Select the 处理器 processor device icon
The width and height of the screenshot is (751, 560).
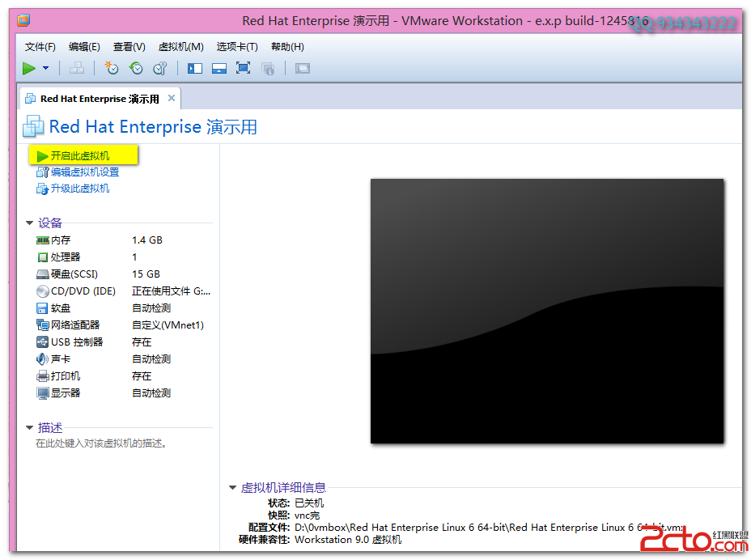click(43, 257)
